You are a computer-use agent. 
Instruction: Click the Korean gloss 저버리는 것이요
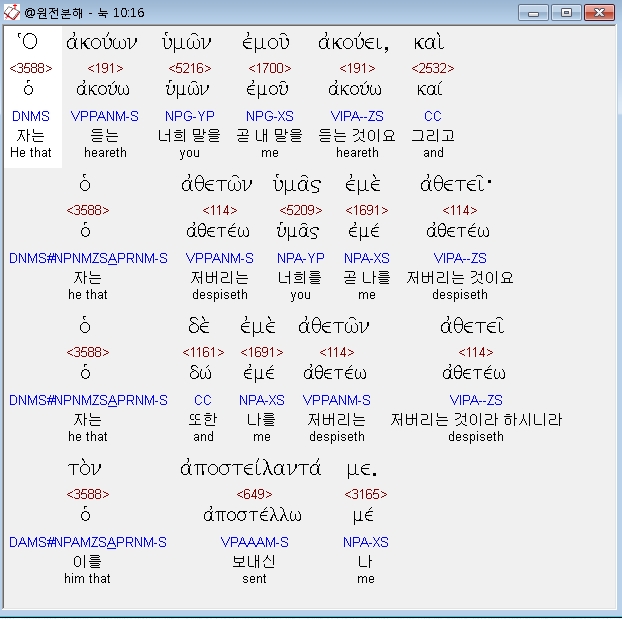point(460,278)
